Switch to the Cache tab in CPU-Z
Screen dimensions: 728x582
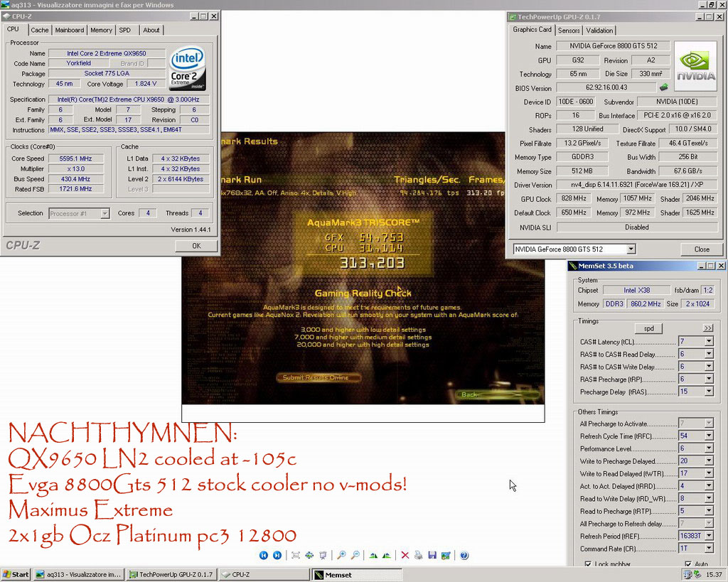pos(40,30)
